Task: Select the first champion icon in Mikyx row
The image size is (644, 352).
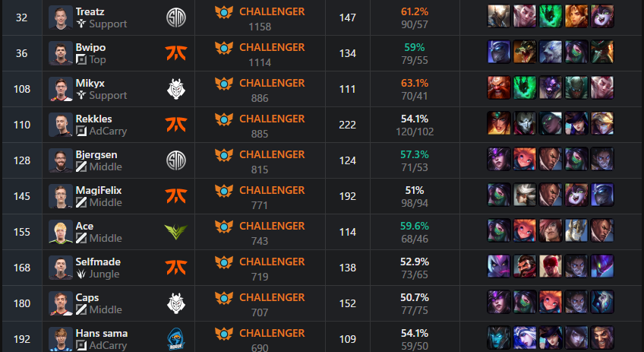Action: point(499,87)
